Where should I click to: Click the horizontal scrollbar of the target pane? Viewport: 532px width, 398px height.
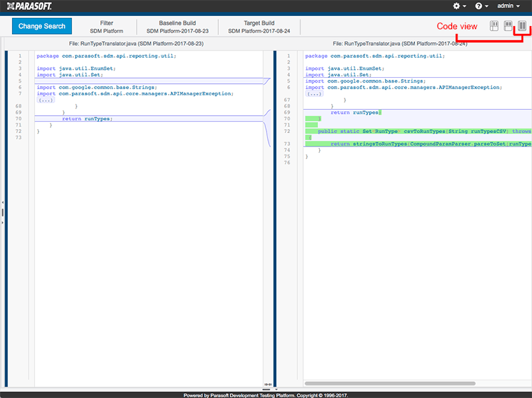390,383
